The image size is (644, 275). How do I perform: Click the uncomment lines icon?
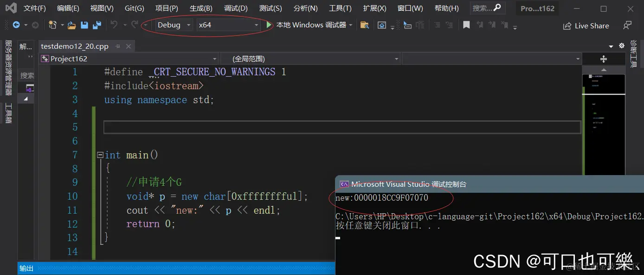pyautogui.click(x=450, y=25)
